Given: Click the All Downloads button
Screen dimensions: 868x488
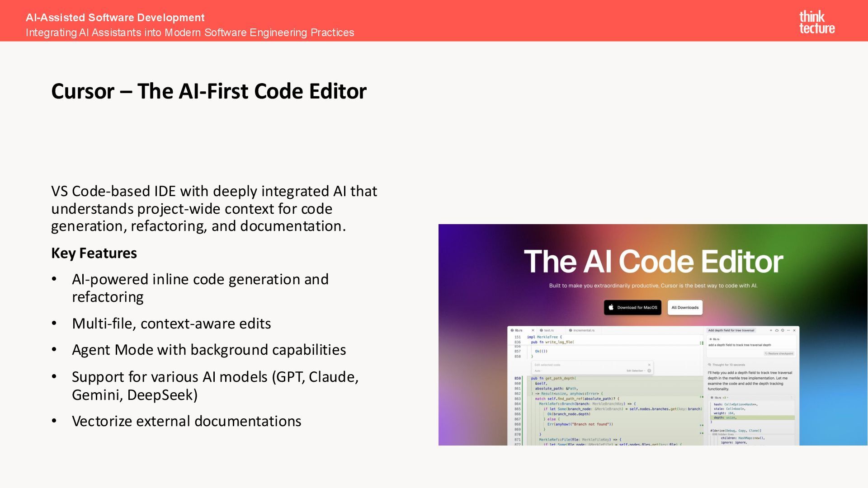Looking at the screenshot, I should click(684, 307).
